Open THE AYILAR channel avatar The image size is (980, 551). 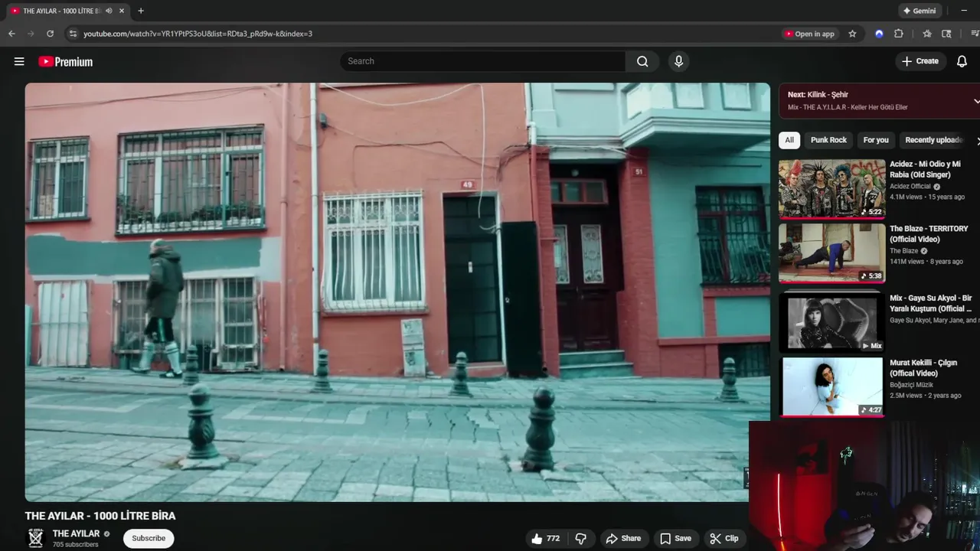[x=36, y=538]
